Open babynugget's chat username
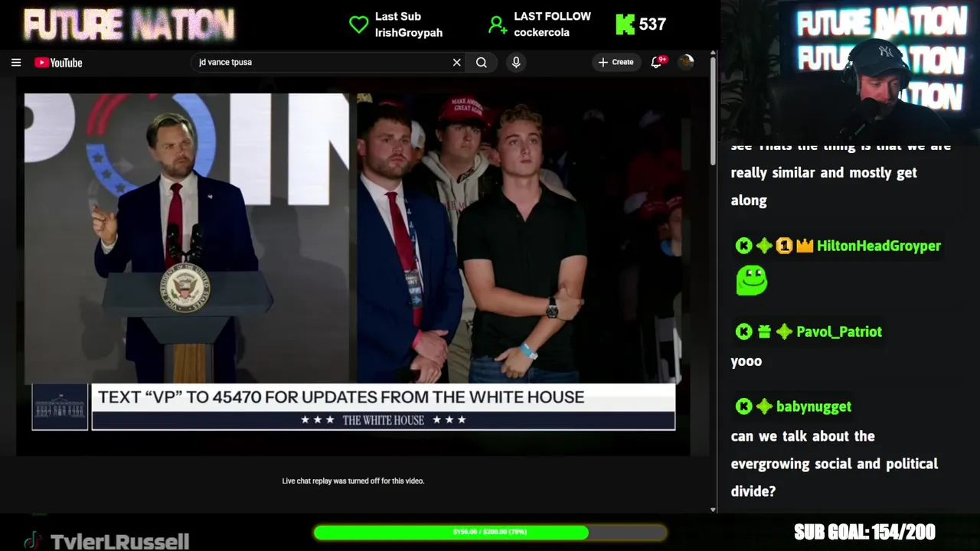The height and width of the screenshot is (551, 980). 814,406
